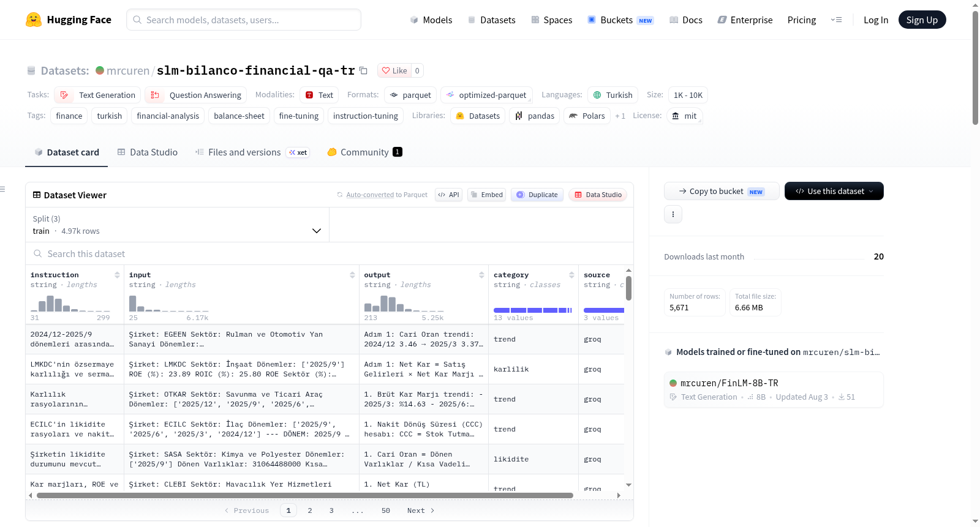
Task: Click the heart Like icon
Action: 386,70
